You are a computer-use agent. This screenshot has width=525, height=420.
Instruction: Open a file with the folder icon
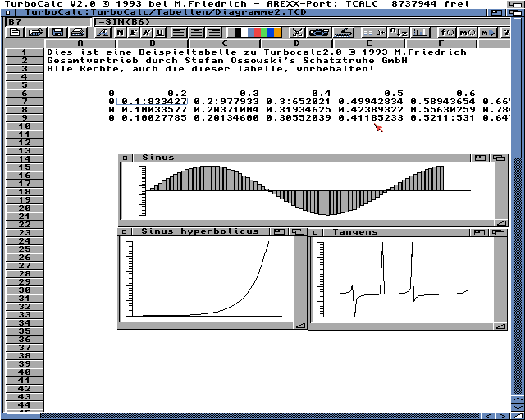click(36, 33)
